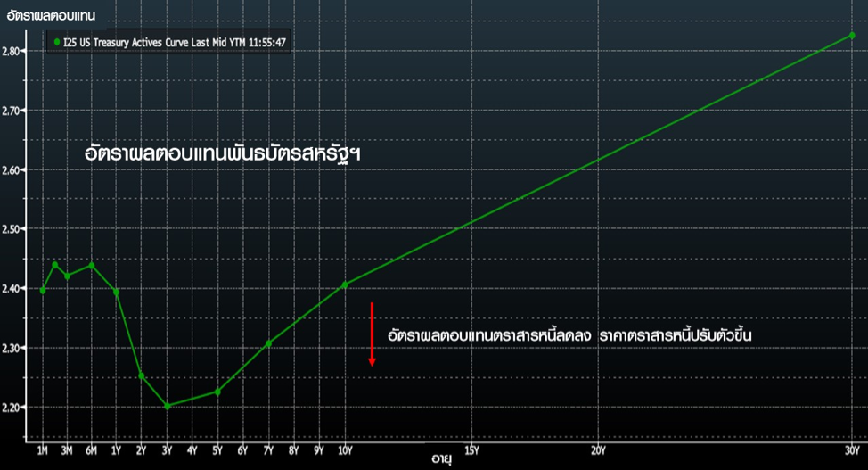The width and height of the screenshot is (868, 470).
Task: Click the 2.20 y-axis label
Action: pyautogui.click(x=16, y=407)
